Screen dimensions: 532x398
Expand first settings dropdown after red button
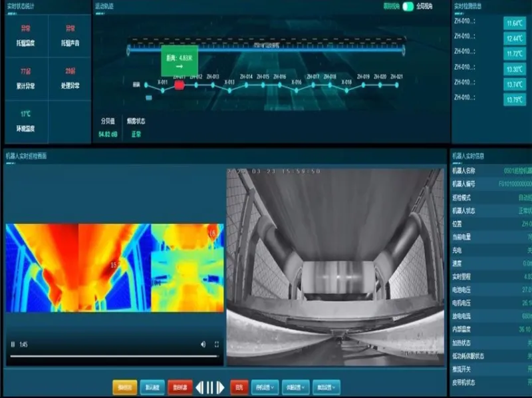265,387
